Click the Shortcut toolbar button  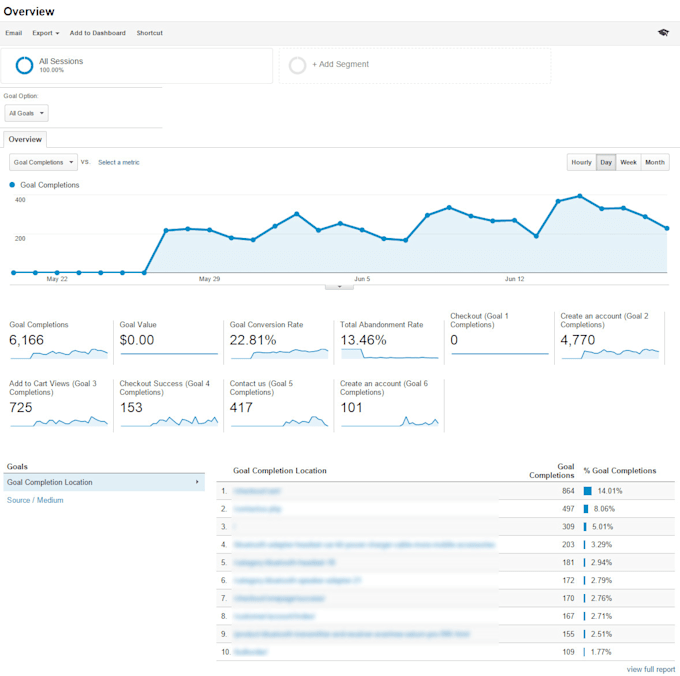pyautogui.click(x=150, y=33)
